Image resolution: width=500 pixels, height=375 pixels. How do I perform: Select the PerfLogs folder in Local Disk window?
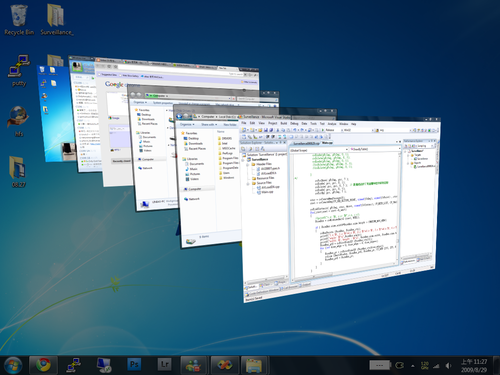click(x=226, y=153)
